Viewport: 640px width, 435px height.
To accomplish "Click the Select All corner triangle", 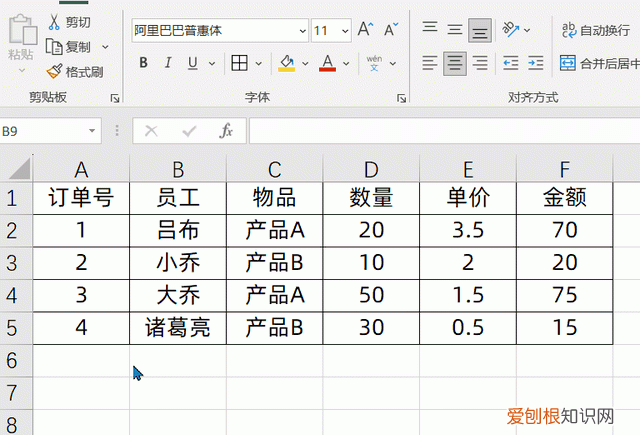I will (18, 169).
